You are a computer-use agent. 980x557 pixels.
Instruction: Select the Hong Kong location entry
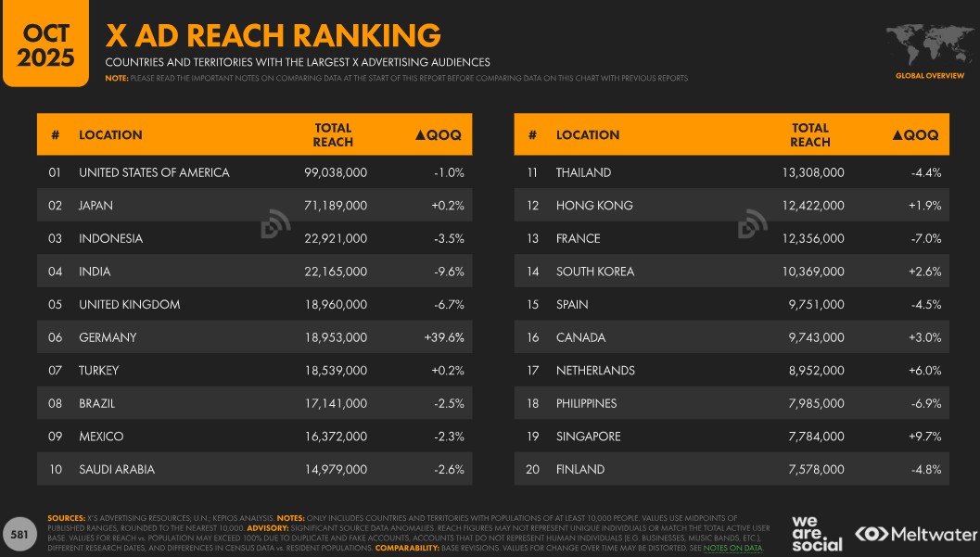click(x=594, y=206)
